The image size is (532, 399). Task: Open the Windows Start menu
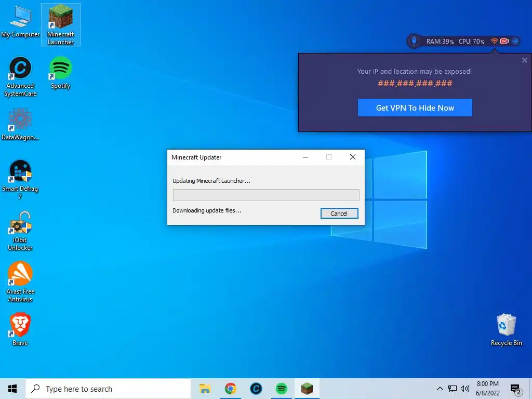coord(12,389)
